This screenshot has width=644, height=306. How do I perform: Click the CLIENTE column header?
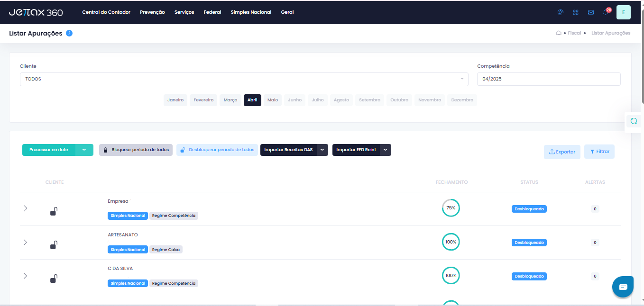(55, 182)
